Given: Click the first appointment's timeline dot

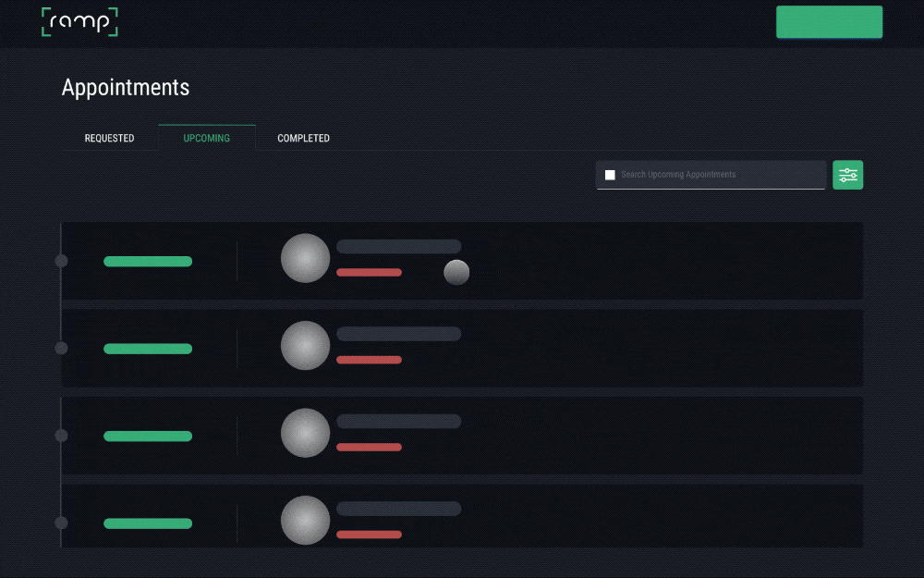Looking at the screenshot, I should tap(62, 261).
